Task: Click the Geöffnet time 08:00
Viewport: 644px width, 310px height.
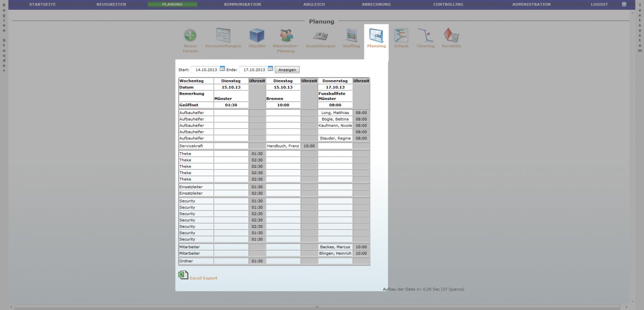Action: [335, 105]
